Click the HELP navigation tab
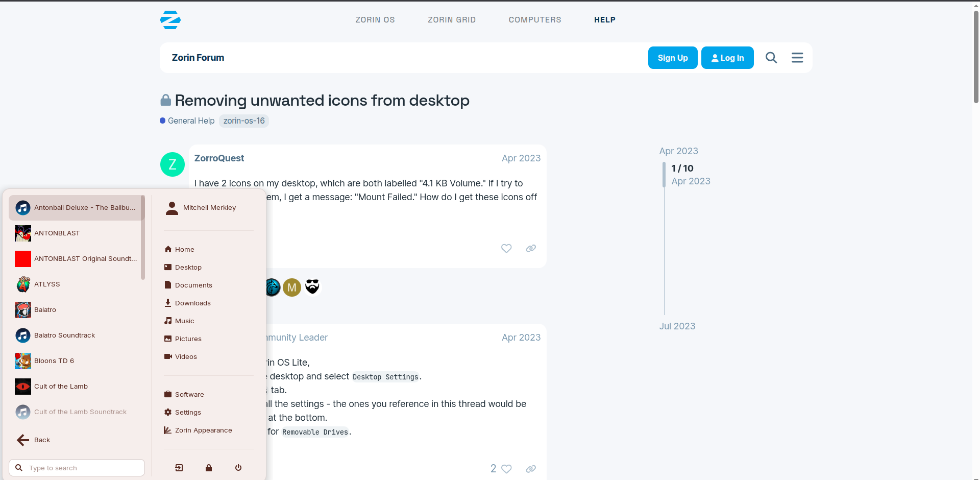Viewport: 980px width, 480px height. 604,20
